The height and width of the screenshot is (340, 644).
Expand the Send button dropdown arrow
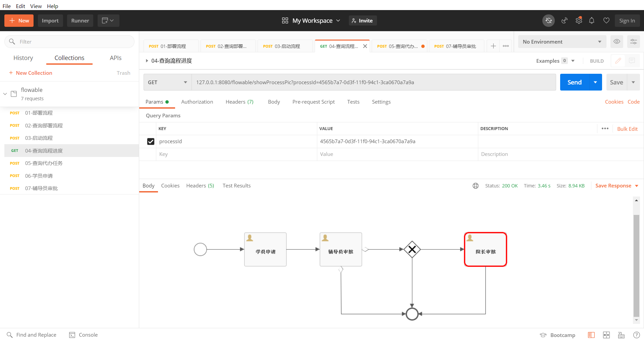[x=595, y=82]
